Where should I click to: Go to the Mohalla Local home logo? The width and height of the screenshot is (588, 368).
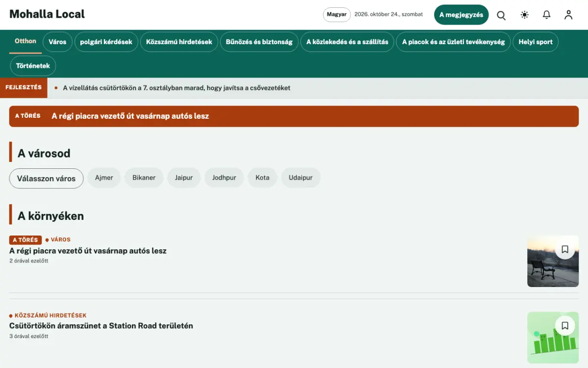pyautogui.click(x=47, y=14)
